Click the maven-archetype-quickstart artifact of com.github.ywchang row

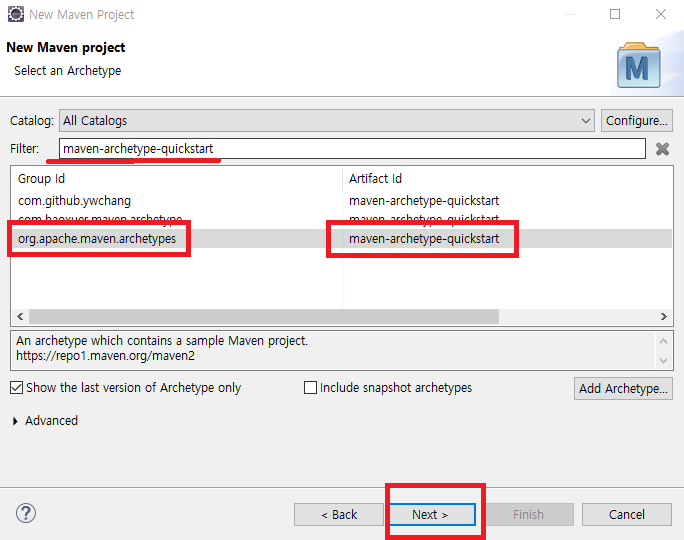tap(424, 201)
